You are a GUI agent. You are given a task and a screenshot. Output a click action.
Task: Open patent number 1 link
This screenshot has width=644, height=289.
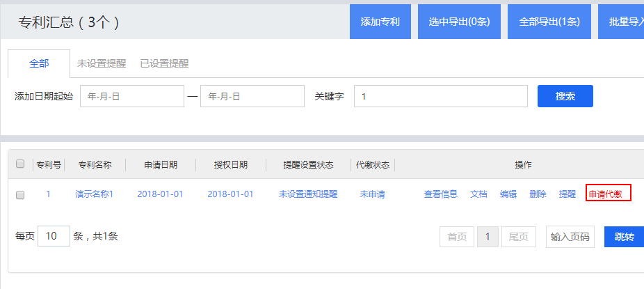[x=48, y=194]
